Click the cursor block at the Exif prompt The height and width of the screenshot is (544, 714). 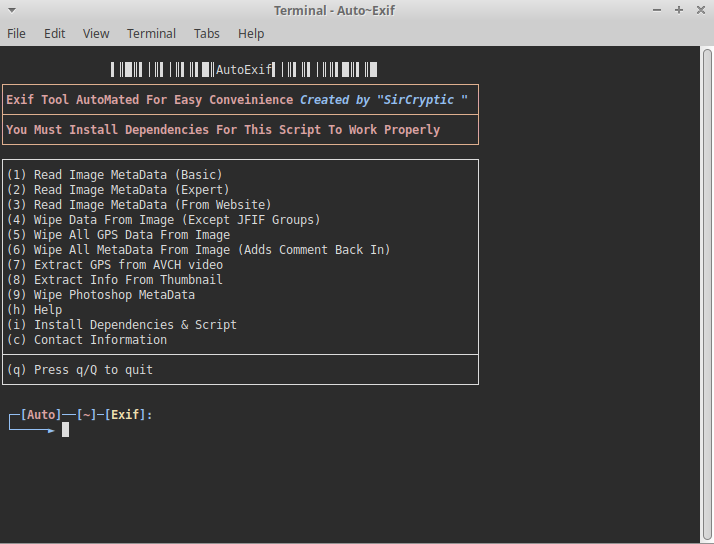[x=65, y=430]
